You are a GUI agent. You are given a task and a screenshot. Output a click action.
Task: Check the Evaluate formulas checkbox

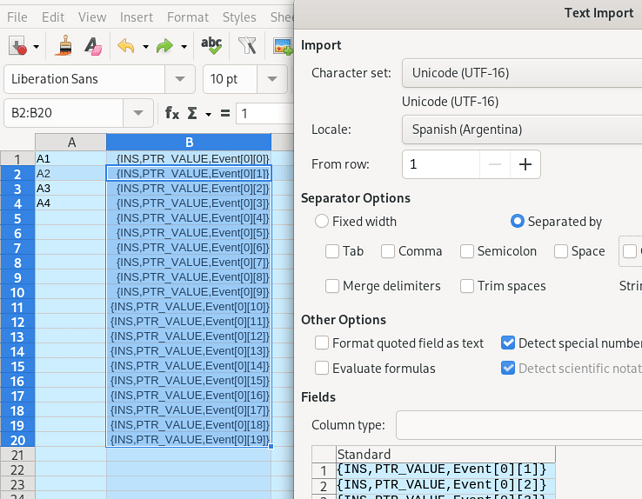[322, 368]
